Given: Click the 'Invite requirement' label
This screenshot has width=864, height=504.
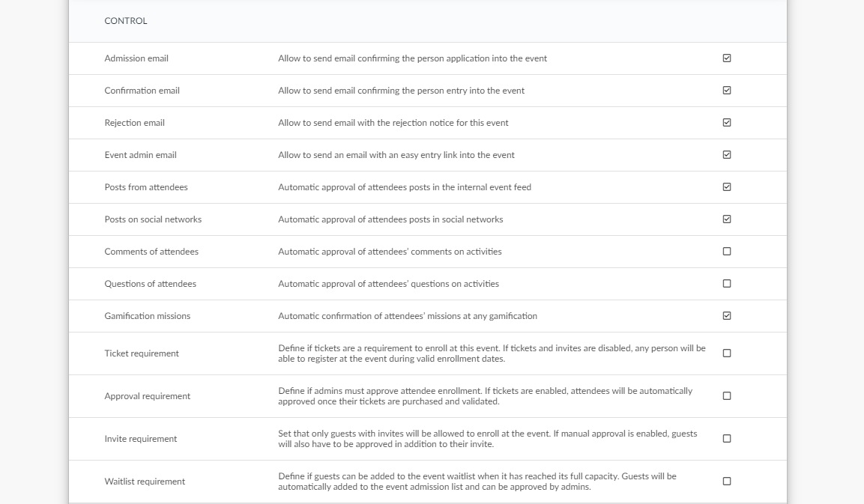Looking at the screenshot, I should coord(141,439).
